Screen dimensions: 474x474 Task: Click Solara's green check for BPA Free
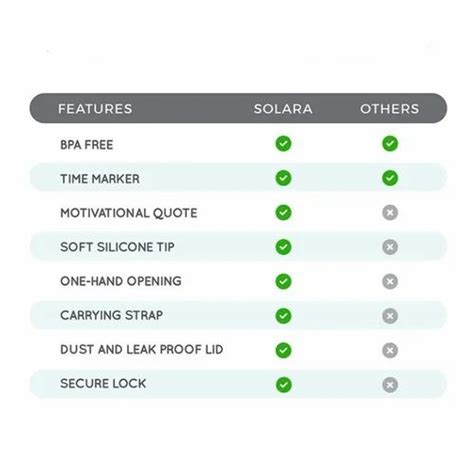pyautogui.click(x=283, y=144)
